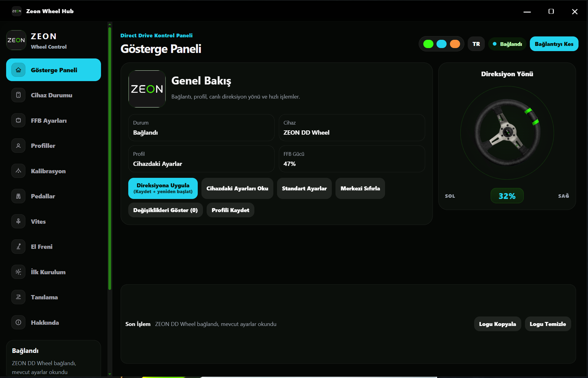Click the Durum Bağlandı info card

tap(201, 128)
